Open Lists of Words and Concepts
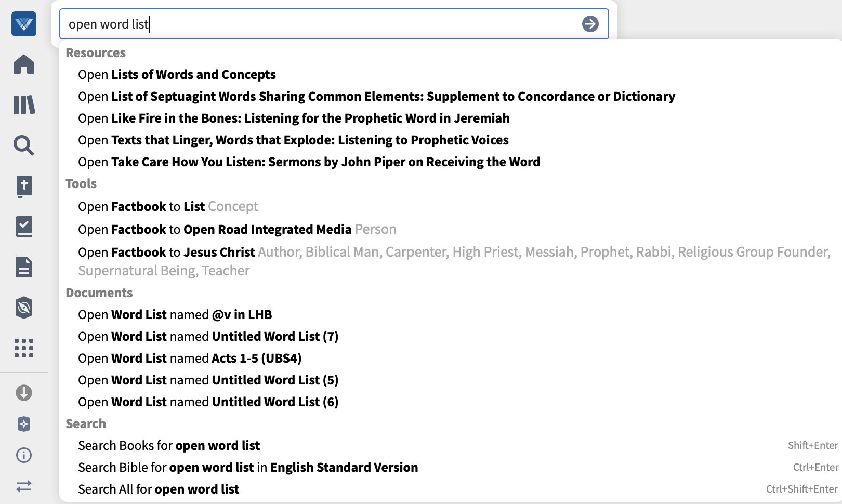The image size is (842, 504). click(x=177, y=75)
